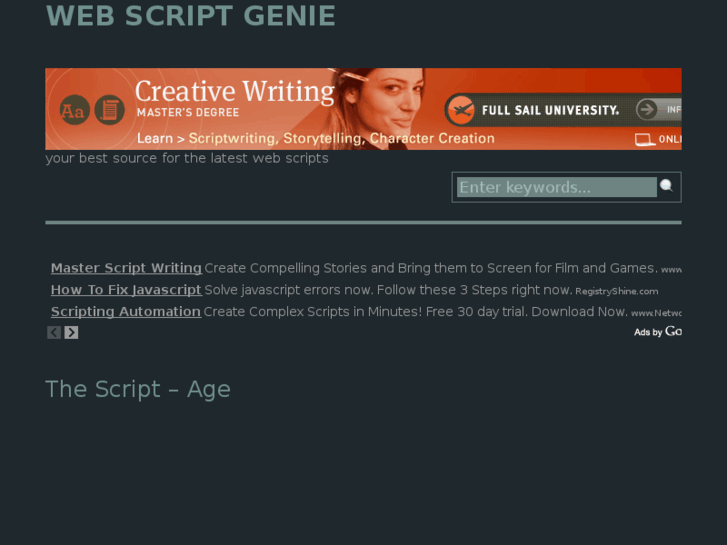Viewport: 727px width, 545px height.
Task: Focus the Enter keywords search field
Action: pyautogui.click(x=556, y=187)
